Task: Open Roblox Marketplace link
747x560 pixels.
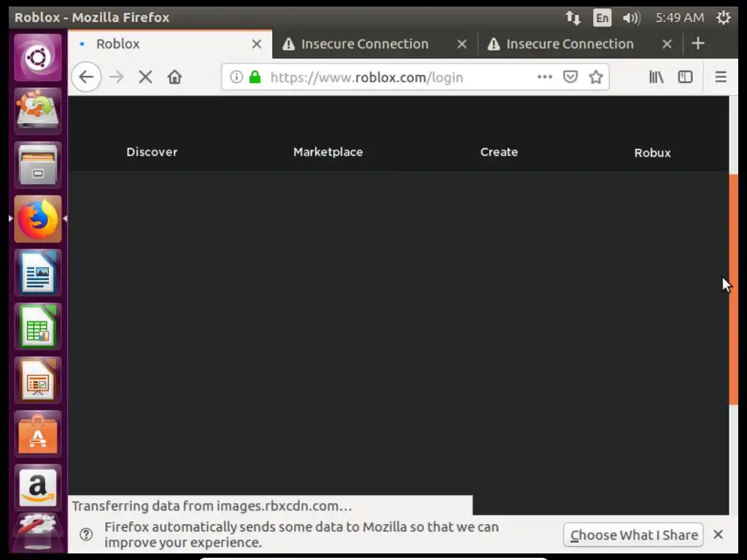Action: coord(328,152)
